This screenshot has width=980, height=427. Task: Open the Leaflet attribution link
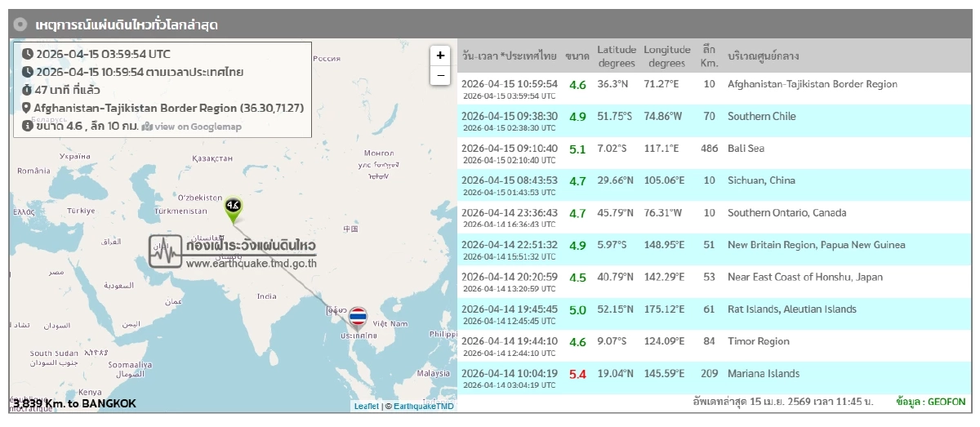coord(367,406)
